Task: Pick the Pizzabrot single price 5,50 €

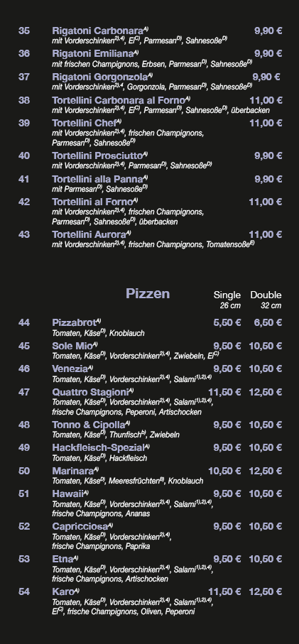Action: 227,322
